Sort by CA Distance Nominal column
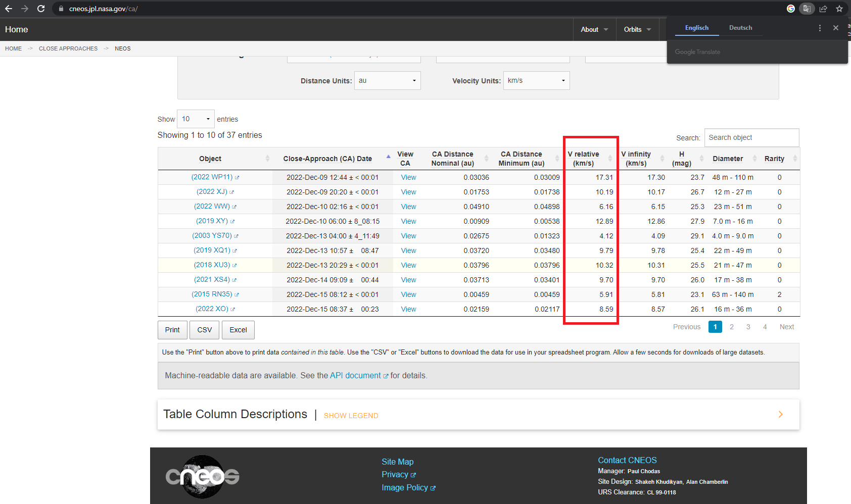 click(457, 159)
